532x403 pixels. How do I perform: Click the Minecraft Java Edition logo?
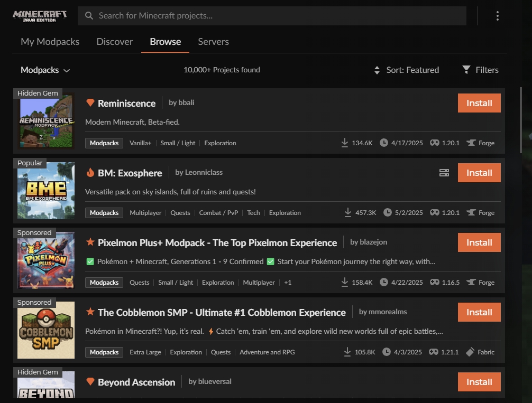coord(39,16)
